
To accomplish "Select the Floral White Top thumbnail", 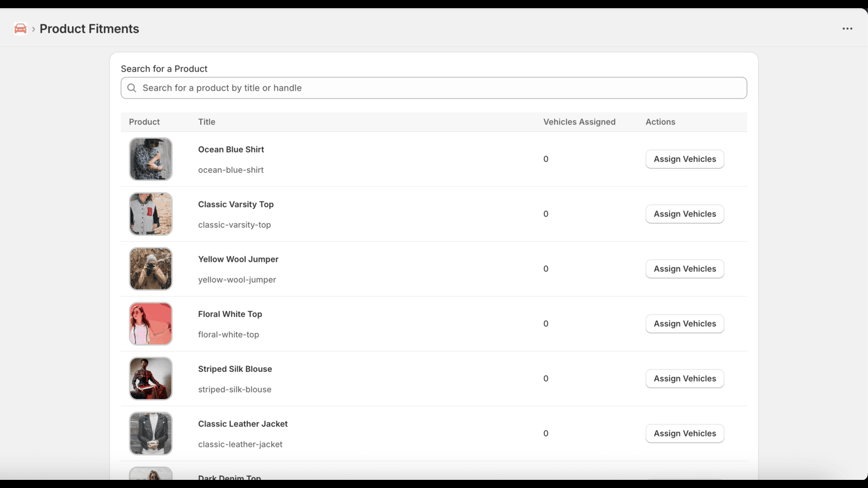I will (150, 323).
